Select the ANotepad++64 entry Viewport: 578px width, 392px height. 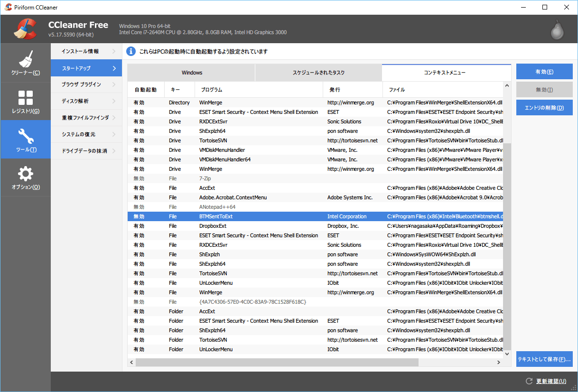coord(315,207)
